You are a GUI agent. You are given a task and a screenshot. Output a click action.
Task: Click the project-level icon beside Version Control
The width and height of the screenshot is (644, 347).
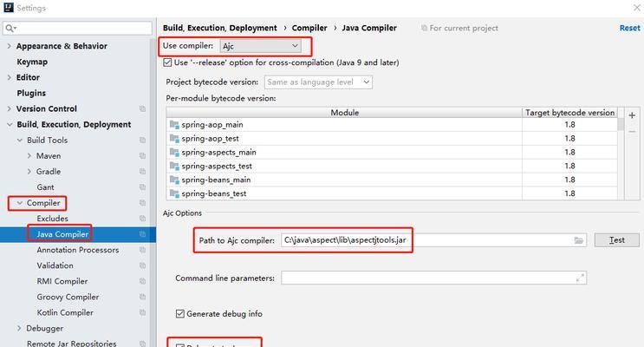pyautogui.click(x=142, y=109)
